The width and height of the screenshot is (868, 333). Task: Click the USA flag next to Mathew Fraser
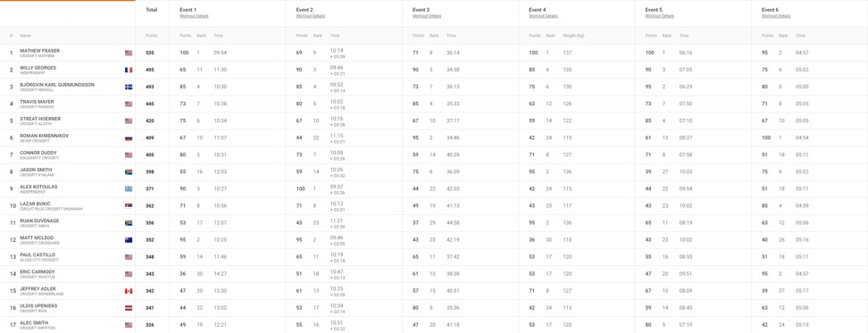[x=129, y=53]
